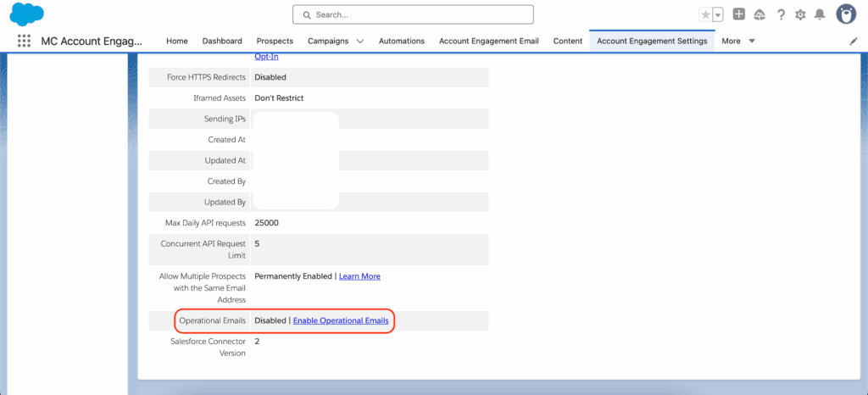868x395 pixels.
Task: Click the Updated By label
Action: [225, 202]
